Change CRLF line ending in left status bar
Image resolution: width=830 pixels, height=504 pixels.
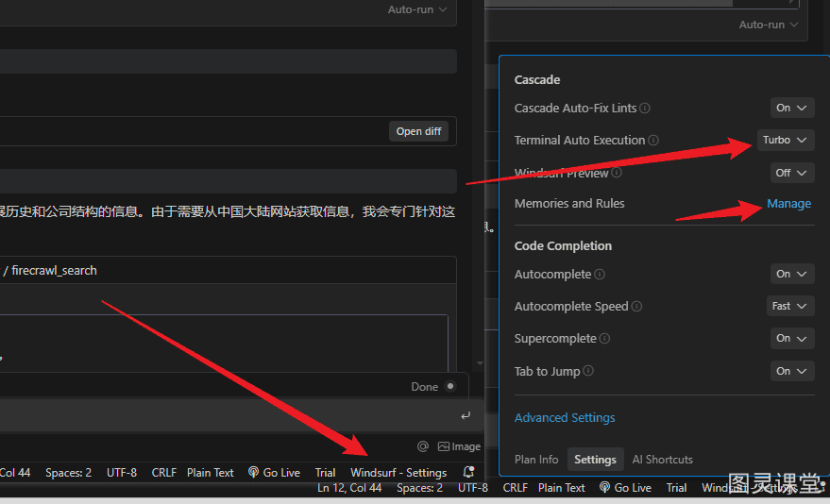(x=164, y=472)
